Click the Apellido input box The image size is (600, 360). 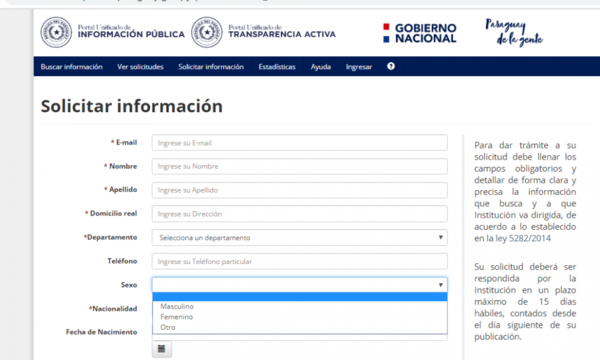point(299,190)
